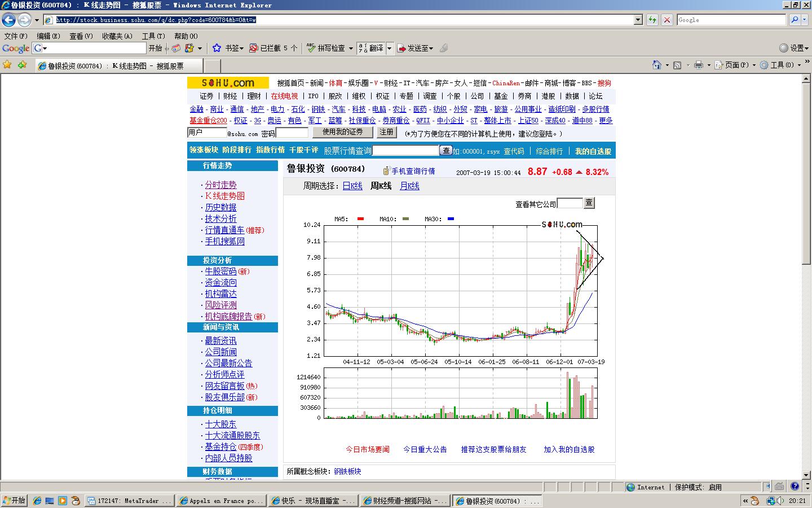This screenshot has height=508, width=812.
Task: Click the Send To icon
Action: 402,48
